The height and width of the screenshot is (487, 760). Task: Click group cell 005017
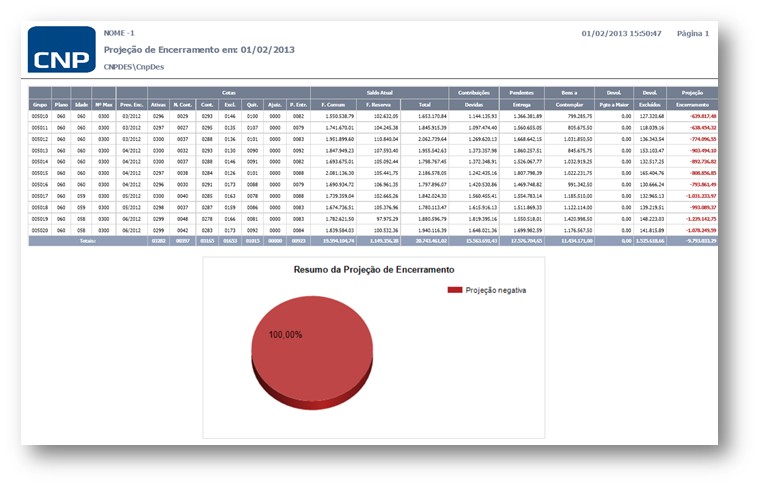point(40,196)
